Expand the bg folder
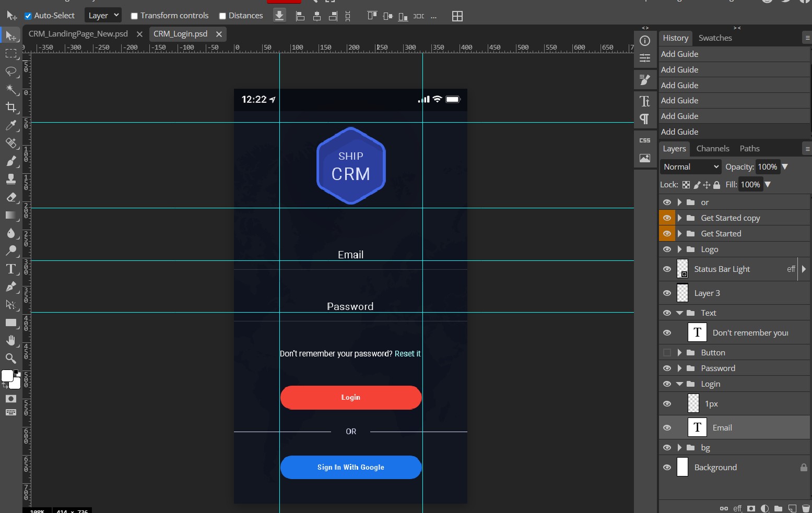 coord(679,448)
